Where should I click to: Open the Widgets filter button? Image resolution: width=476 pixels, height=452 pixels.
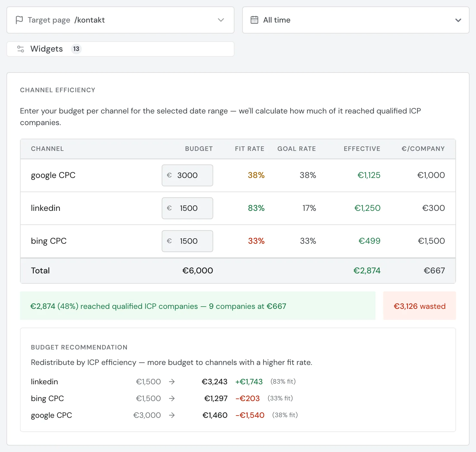pos(120,49)
